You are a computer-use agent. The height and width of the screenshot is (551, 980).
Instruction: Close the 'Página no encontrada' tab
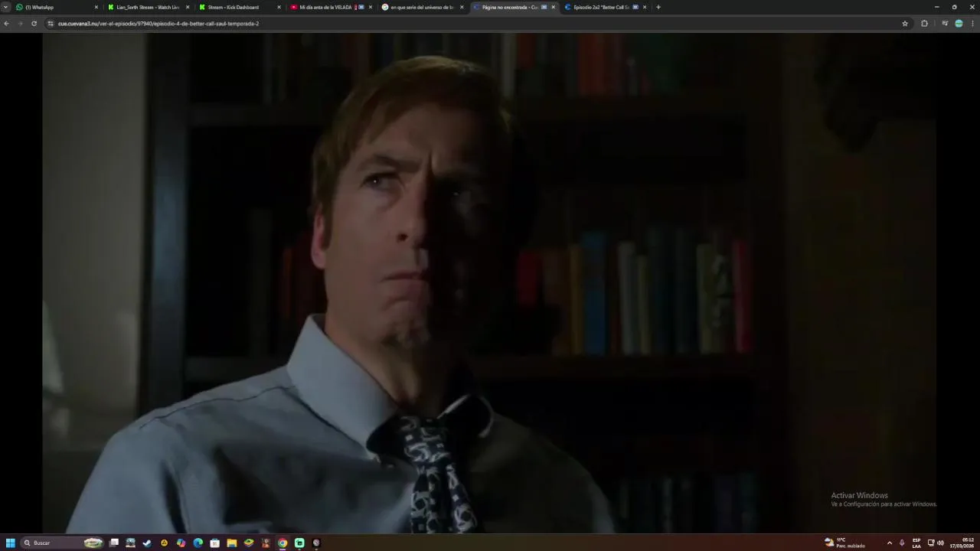click(x=553, y=7)
